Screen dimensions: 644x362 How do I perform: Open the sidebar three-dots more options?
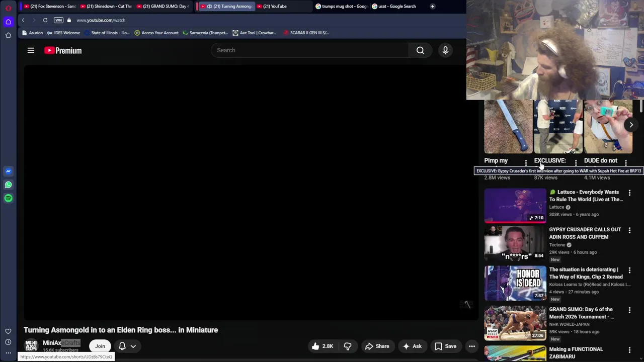click(x=8, y=353)
